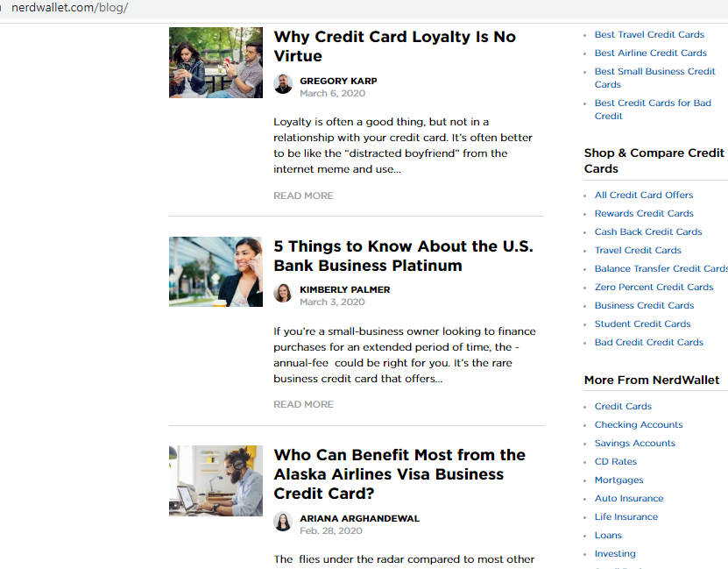Click the date March 3, 2020
728x569 pixels.
(332, 302)
